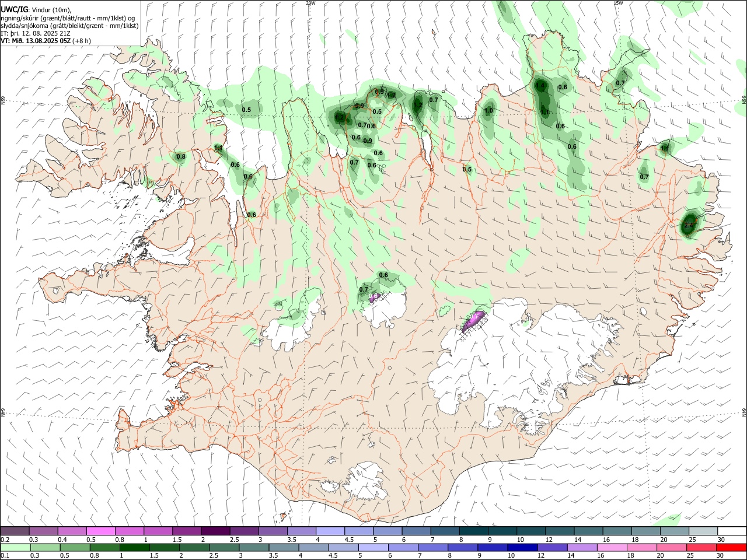Click the purple swatch between 12 and 14, lower legend
The image size is (747, 560).
pyautogui.click(x=551, y=547)
